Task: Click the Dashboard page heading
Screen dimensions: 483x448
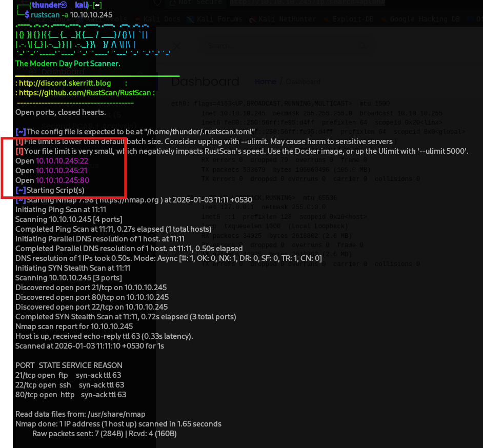Action: click(x=205, y=82)
